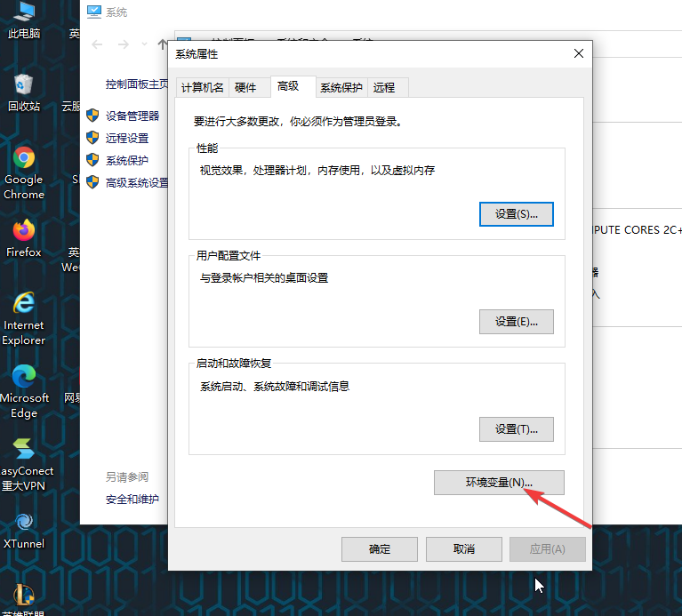Launch Firefox from the desktop
This screenshot has width=682, height=616.
[x=24, y=238]
